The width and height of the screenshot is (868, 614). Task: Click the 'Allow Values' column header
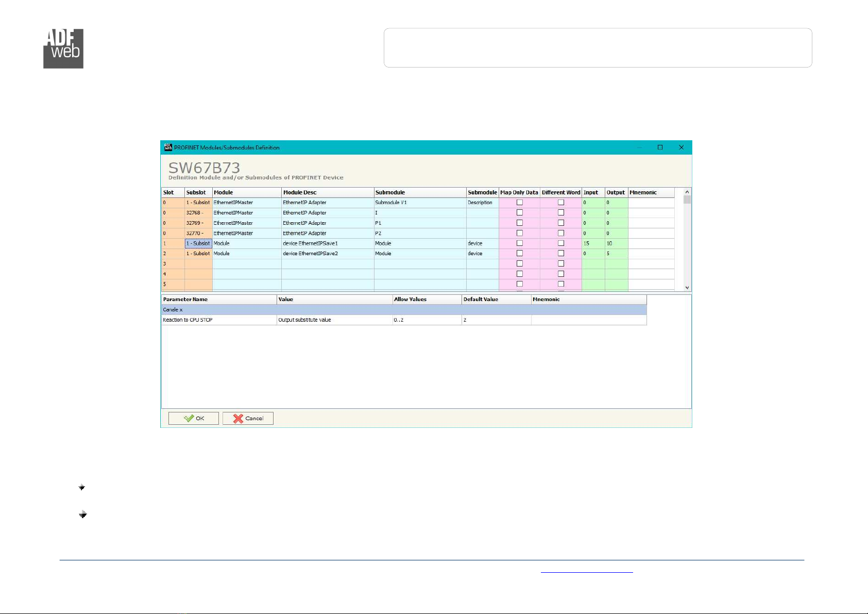(x=427, y=300)
